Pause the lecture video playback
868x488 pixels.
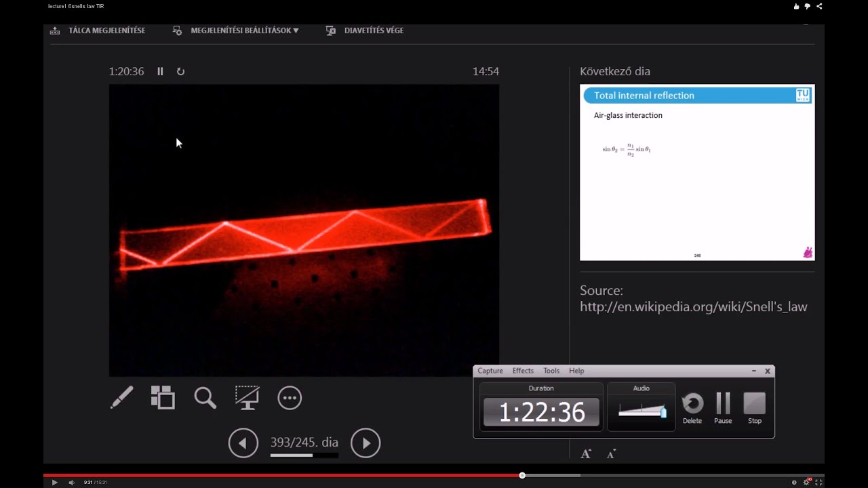click(x=160, y=71)
